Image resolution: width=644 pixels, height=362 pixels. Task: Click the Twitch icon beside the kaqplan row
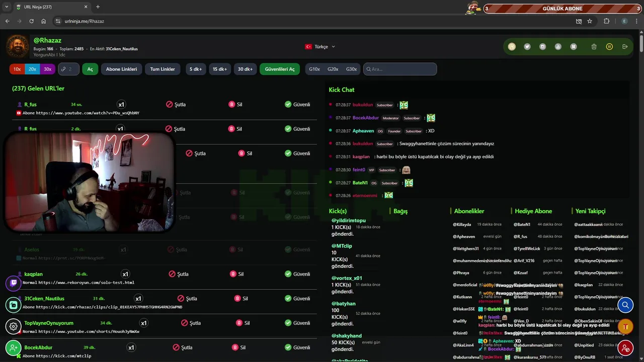tap(14, 284)
